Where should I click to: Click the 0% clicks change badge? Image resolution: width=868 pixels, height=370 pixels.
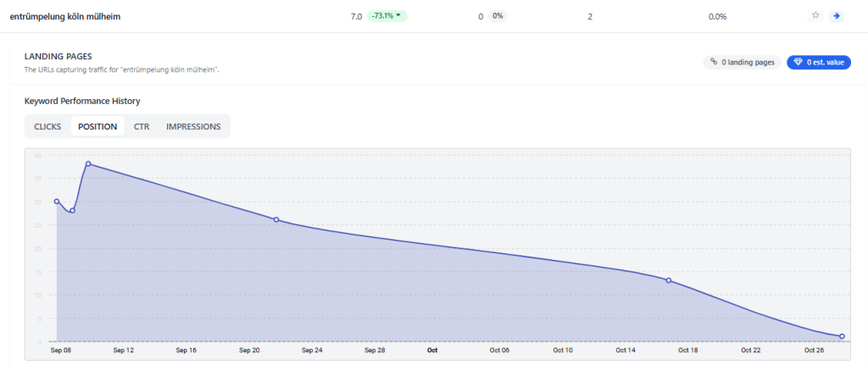click(498, 16)
